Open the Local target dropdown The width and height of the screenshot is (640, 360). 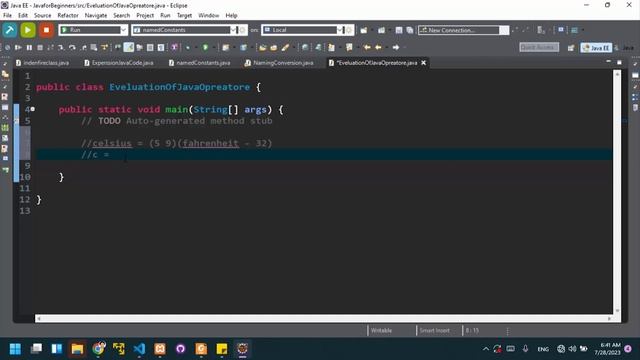(x=340, y=30)
